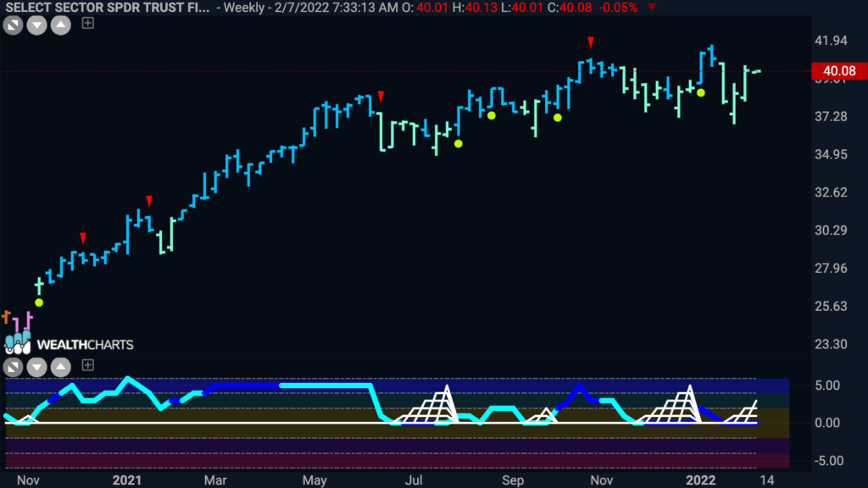868x488 pixels.
Task: Click the Weekly timeframe label
Action: pos(243,8)
